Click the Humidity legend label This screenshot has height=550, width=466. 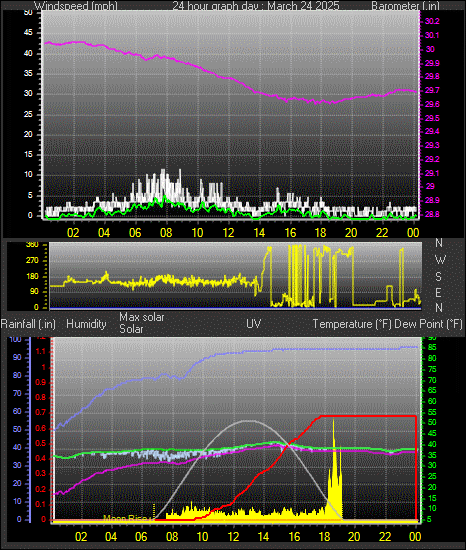(86, 324)
